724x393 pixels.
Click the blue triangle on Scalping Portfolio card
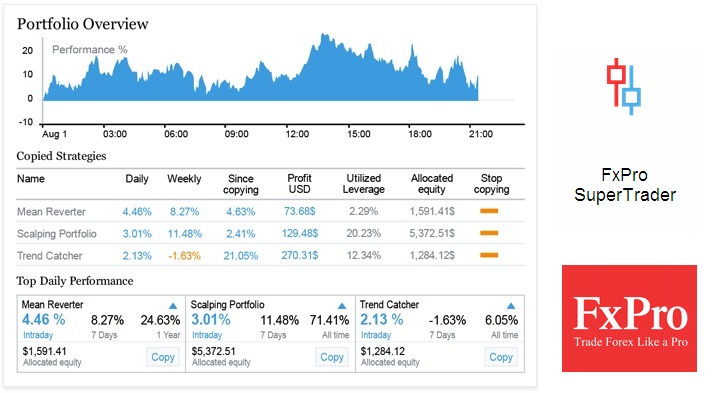click(342, 306)
